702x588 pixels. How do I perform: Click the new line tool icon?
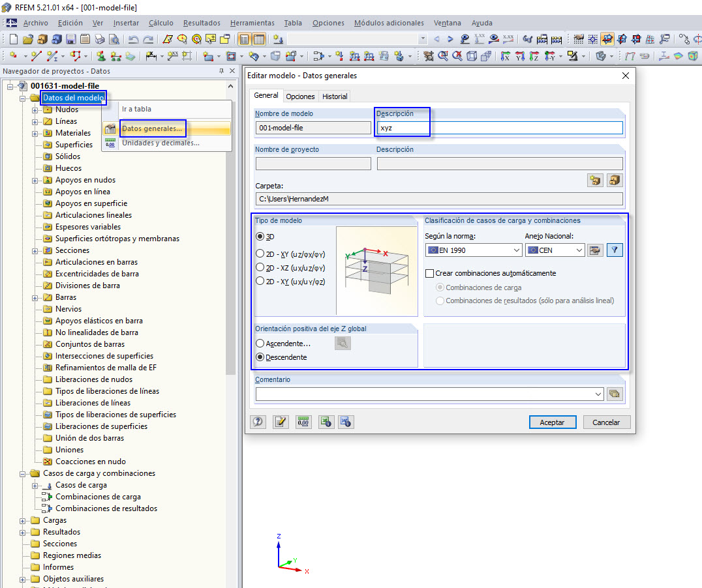[x=37, y=56]
